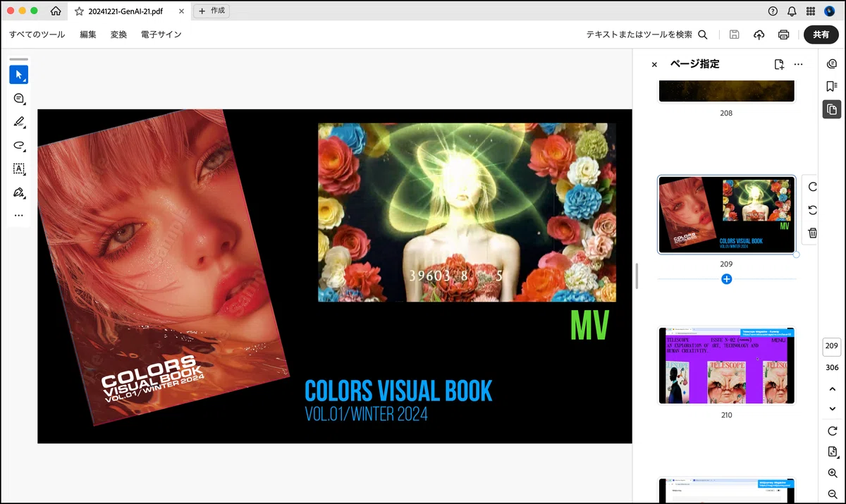Select the fill and sign pen tool
Viewport: 846px width, 504px height.
[x=19, y=192]
